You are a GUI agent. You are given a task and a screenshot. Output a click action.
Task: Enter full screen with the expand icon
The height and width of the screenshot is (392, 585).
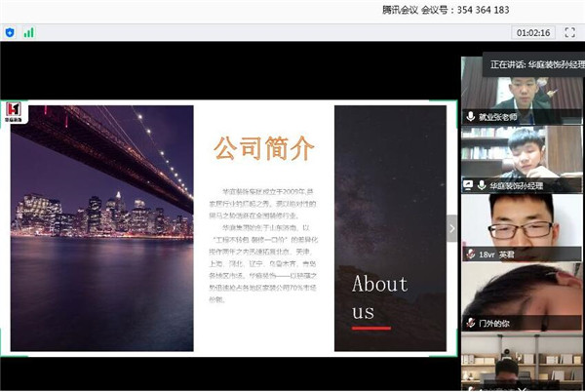[x=569, y=32]
